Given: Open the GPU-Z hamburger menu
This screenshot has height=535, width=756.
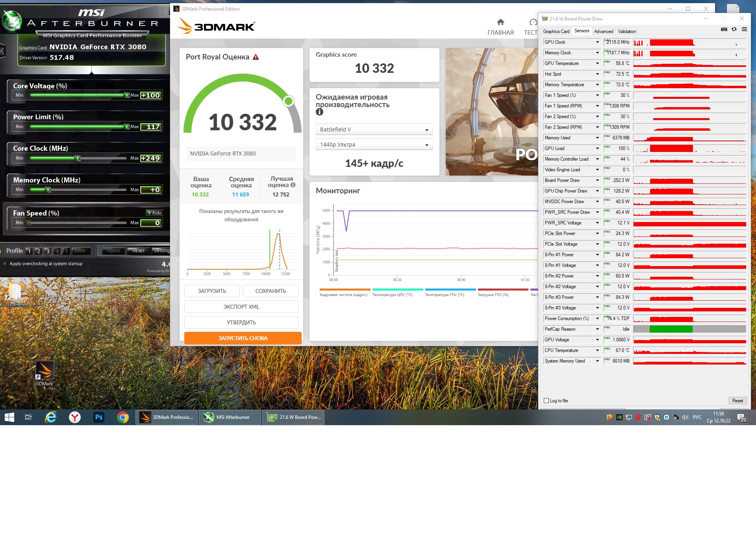Looking at the screenshot, I should click(x=744, y=30).
